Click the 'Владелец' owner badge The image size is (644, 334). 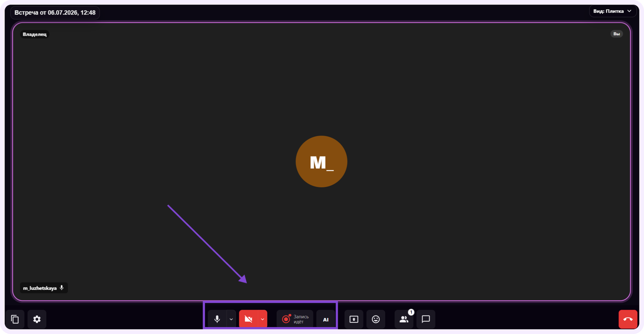point(35,34)
